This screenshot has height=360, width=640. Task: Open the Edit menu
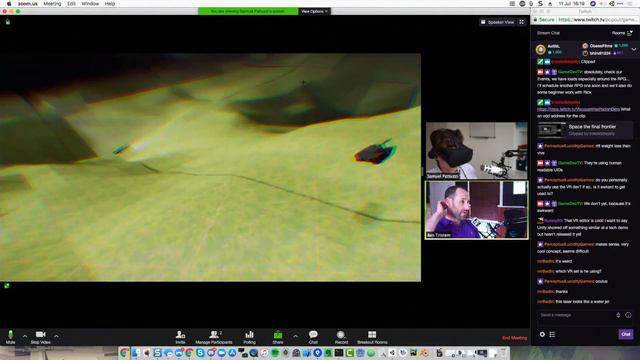coord(71,4)
